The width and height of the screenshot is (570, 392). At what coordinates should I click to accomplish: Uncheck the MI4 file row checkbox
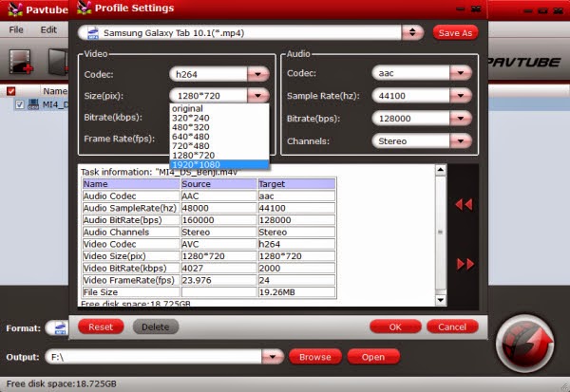[x=20, y=105]
